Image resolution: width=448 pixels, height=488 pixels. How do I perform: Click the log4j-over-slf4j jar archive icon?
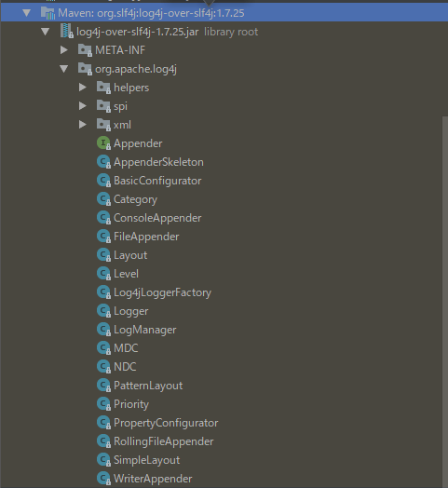point(67,31)
